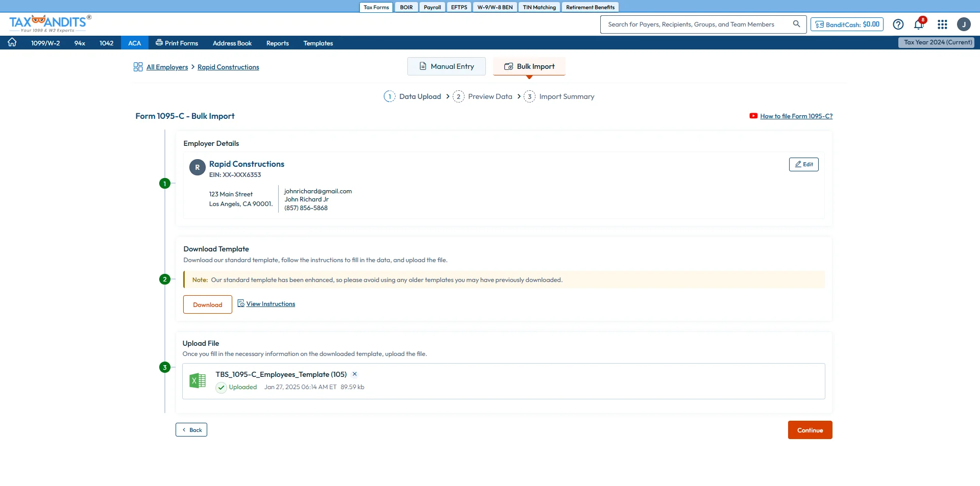This screenshot has height=486, width=980.
Task: Select 94x menu item
Action: pyautogui.click(x=80, y=43)
